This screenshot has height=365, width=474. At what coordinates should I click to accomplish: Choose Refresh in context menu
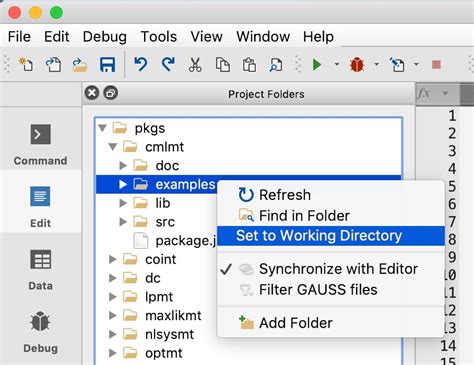click(331, 195)
